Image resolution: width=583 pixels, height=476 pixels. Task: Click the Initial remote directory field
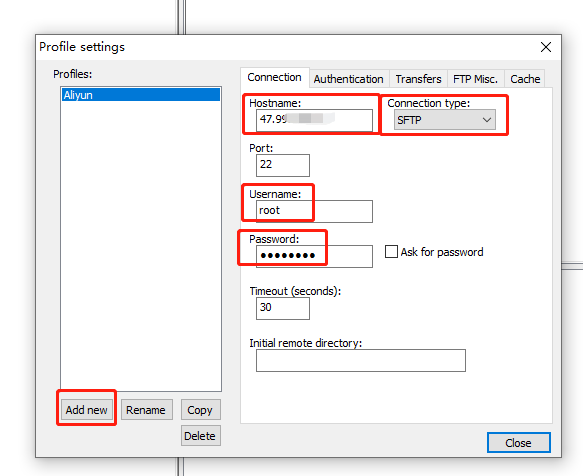coord(361,360)
